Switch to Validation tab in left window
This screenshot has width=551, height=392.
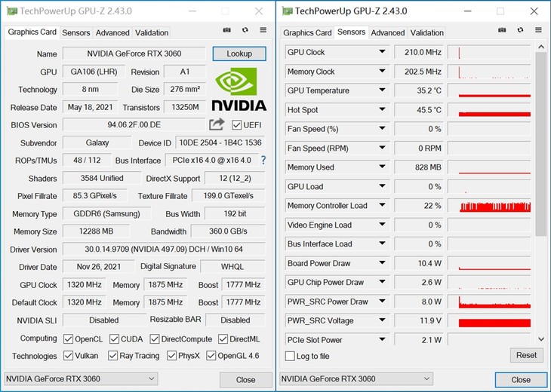click(152, 32)
